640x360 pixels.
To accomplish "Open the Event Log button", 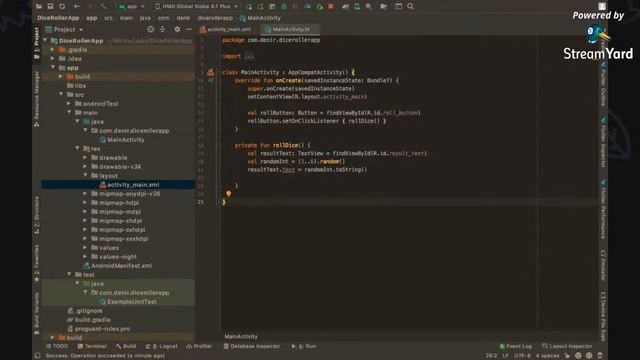I will coord(516,346).
